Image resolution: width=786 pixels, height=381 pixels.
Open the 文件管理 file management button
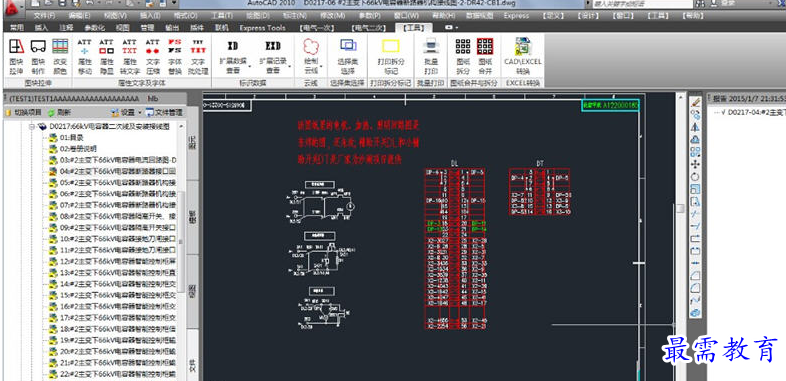[x=164, y=112]
